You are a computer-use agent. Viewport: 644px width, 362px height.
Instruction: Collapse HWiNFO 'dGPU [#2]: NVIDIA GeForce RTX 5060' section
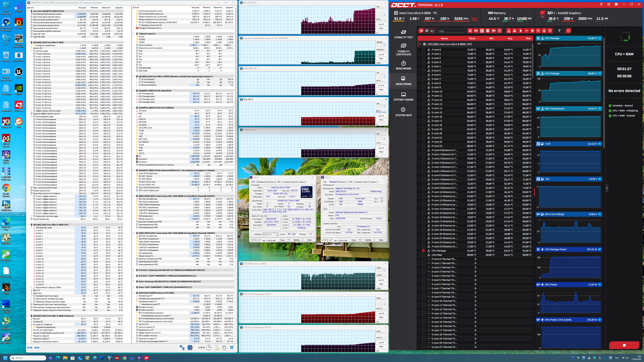(134, 293)
